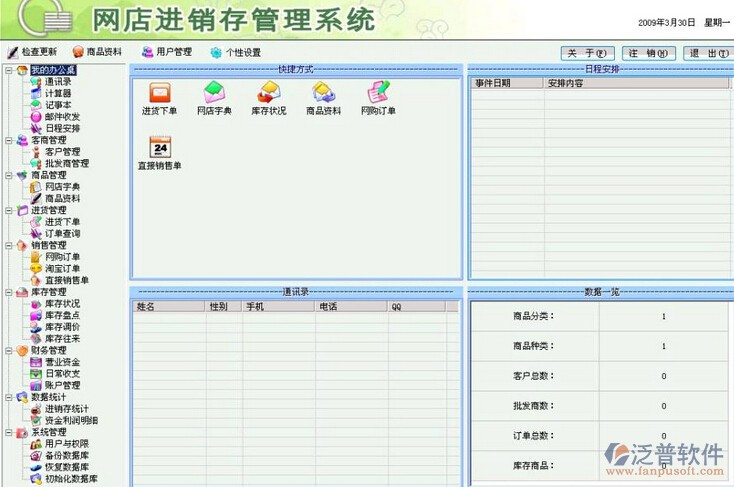This screenshot has height=487, width=734.
Task: Open 计算器 in the sidebar tree
Action: click(x=58, y=94)
